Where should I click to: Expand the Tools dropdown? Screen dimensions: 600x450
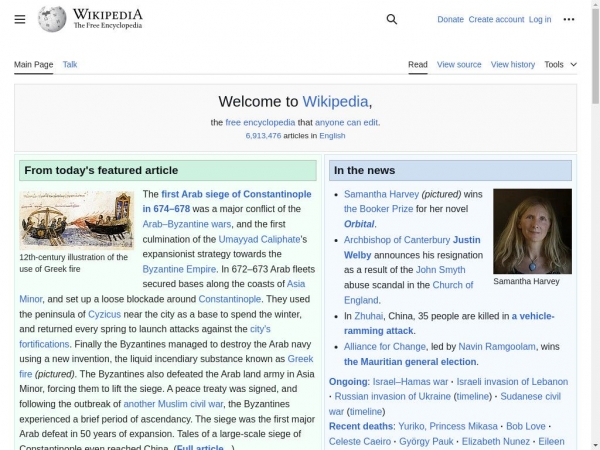coord(561,64)
